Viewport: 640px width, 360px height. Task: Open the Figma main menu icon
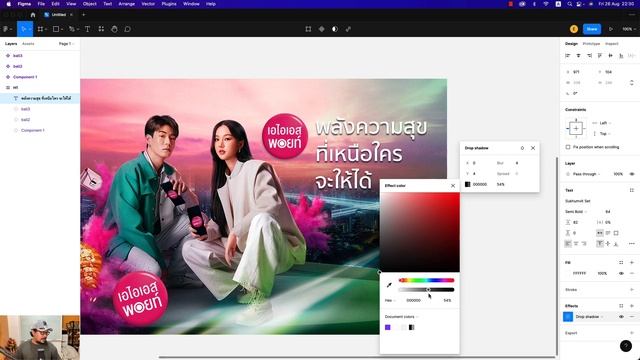[x=6, y=29]
